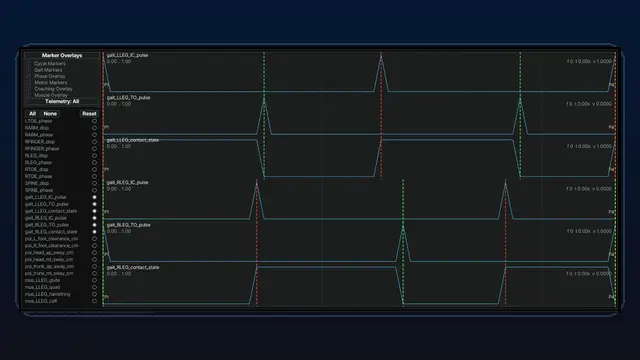Screen dimensions: 640x360
Task: Toggle the SPINE_phase channel circle
Action: coord(94,190)
